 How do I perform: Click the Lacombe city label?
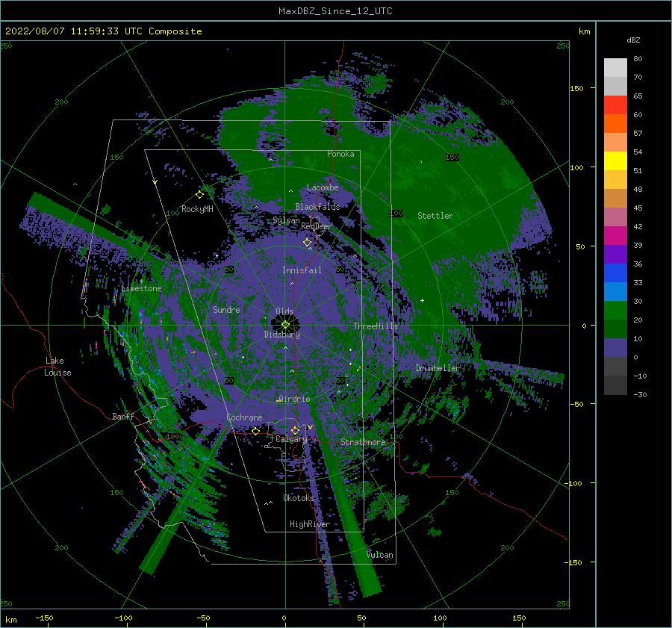pyautogui.click(x=323, y=187)
